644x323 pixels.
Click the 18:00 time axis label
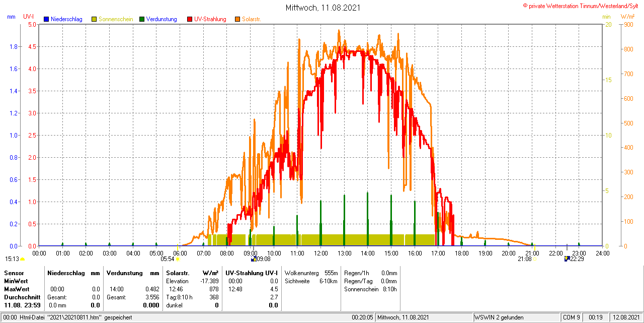point(461,253)
